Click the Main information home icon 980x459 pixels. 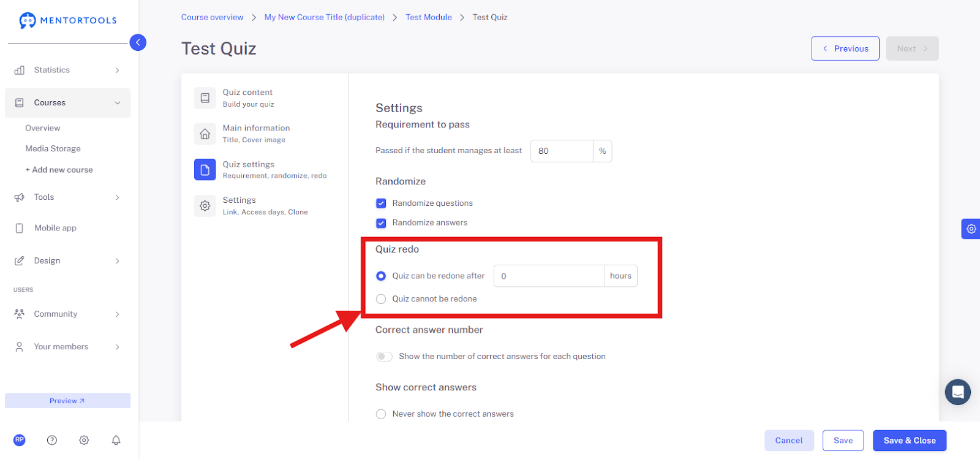[205, 134]
